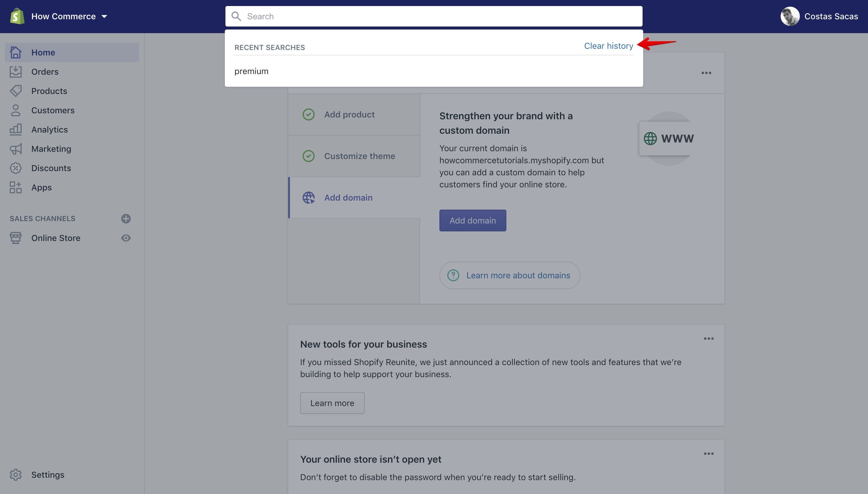Click the Shopify bag logo
The width and height of the screenshot is (868, 494).
click(x=17, y=16)
